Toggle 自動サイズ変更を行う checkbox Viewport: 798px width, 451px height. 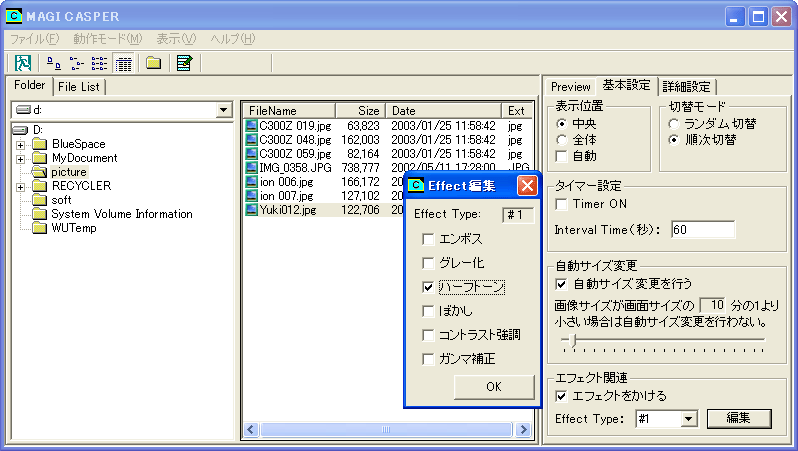(x=561, y=284)
